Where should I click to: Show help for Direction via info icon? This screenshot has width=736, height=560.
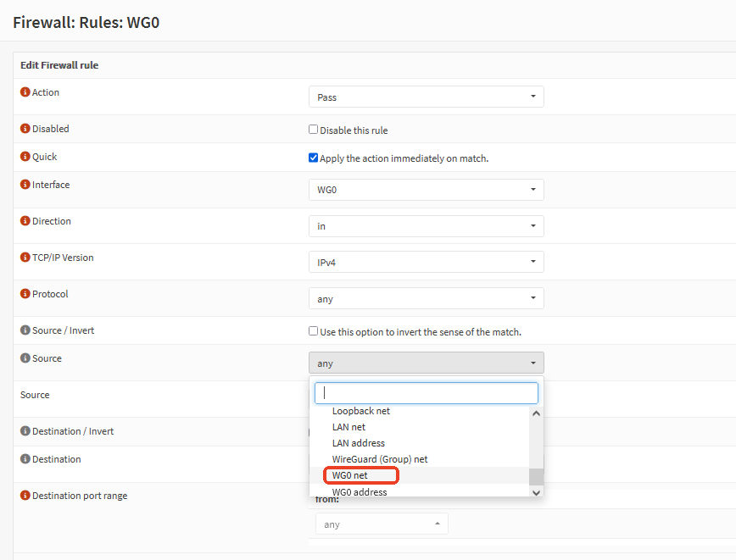point(25,221)
